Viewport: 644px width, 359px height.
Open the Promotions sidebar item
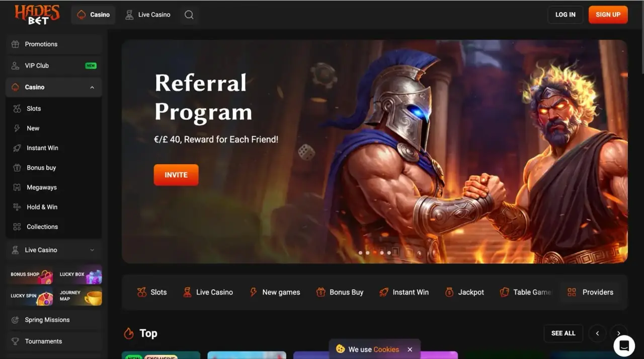point(54,44)
